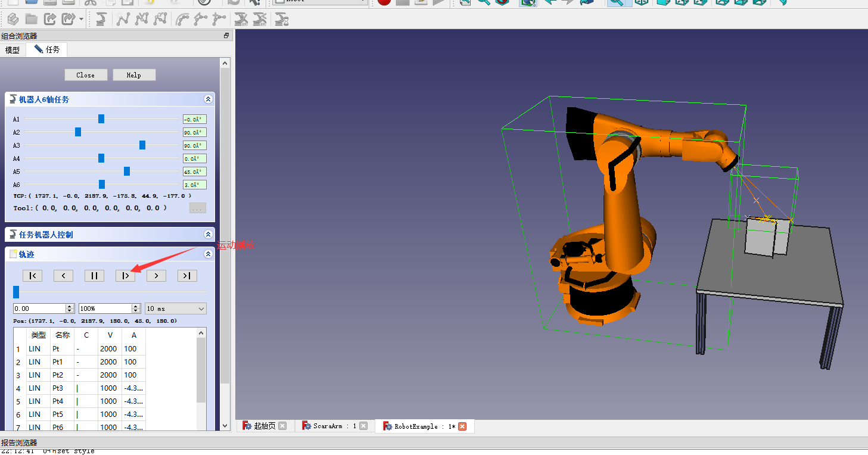868x455 pixels.
Task: Click the A6 angle value 3.0 field
Action: [195, 185]
